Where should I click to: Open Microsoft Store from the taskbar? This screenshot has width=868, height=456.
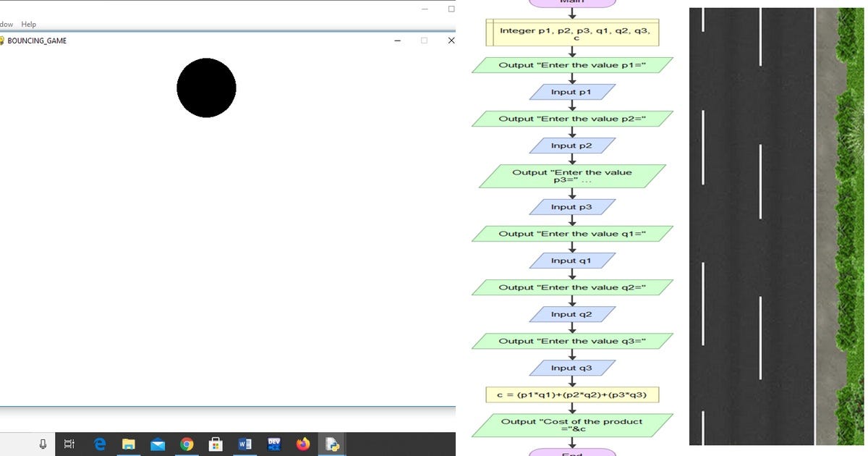pos(216,444)
